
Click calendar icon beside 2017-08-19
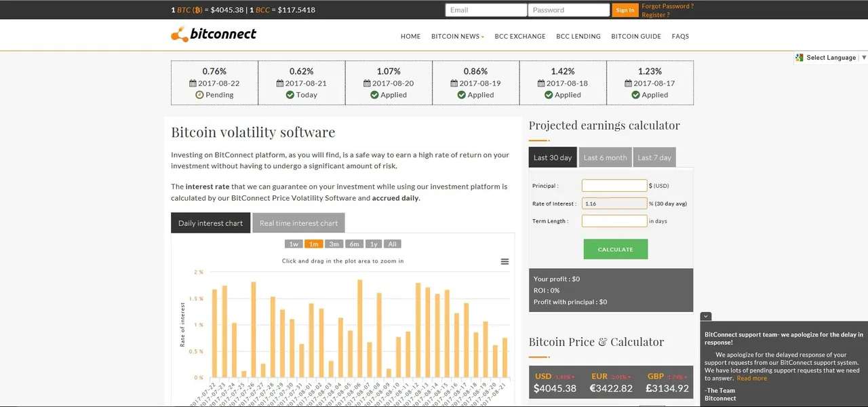[454, 83]
